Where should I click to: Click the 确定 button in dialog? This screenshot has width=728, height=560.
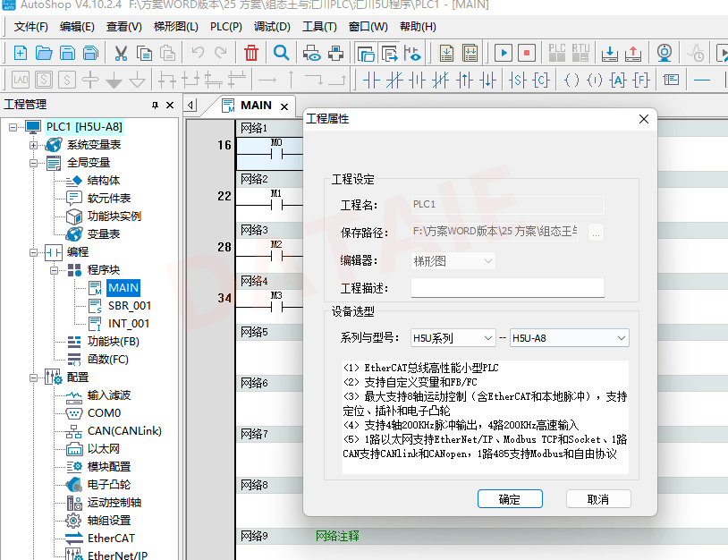tap(510, 499)
